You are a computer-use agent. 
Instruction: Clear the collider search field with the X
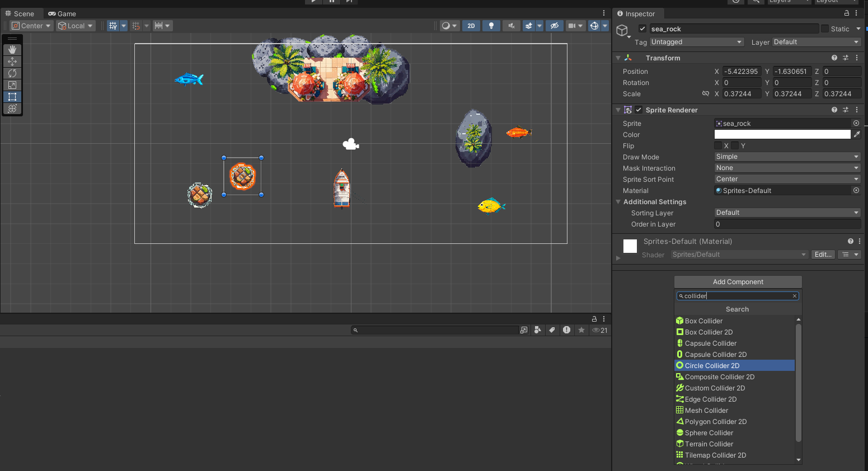794,295
